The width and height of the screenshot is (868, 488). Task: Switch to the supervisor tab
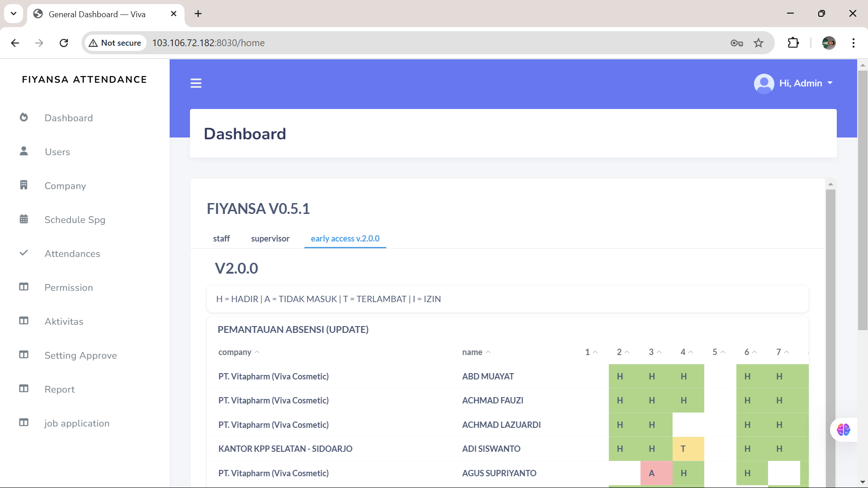(x=270, y=238)
